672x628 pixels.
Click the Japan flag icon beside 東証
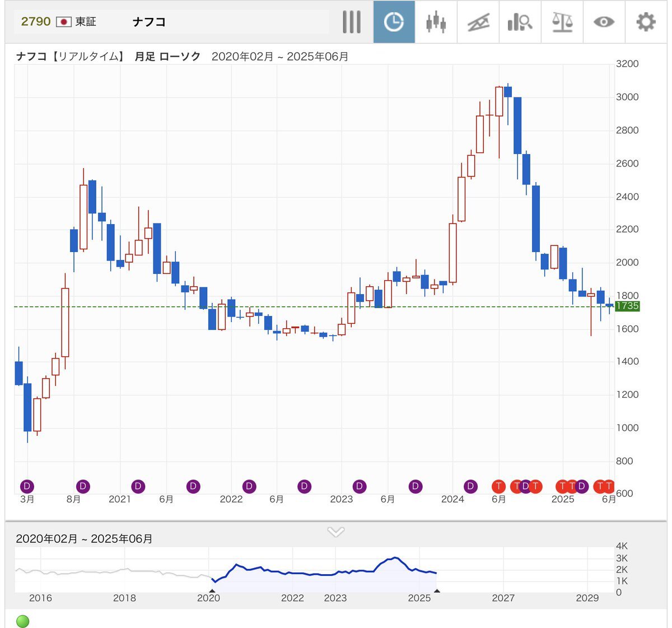pos(64,22)
